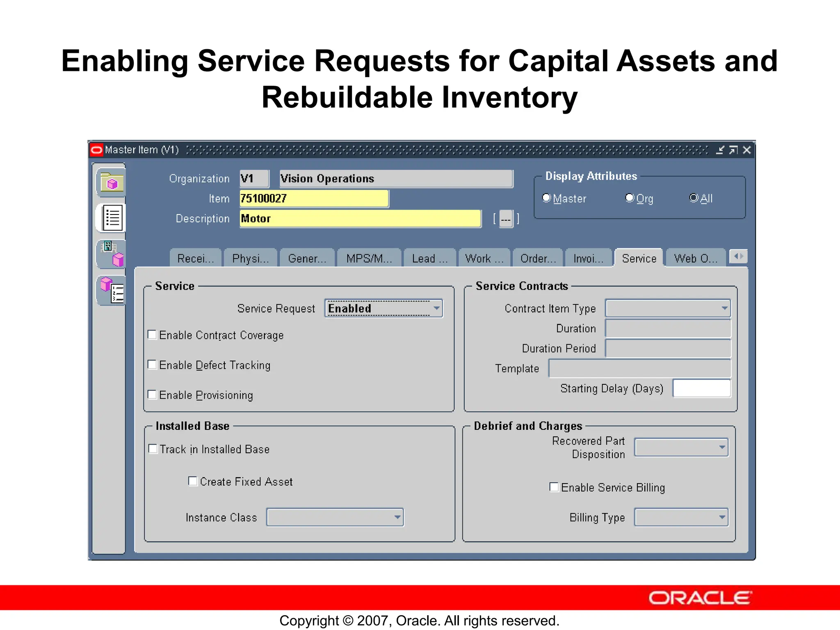The width and height of the screenshot is (840, 630).
Task: Click the tab scroll arrows icon
Action: click(738, 257)
